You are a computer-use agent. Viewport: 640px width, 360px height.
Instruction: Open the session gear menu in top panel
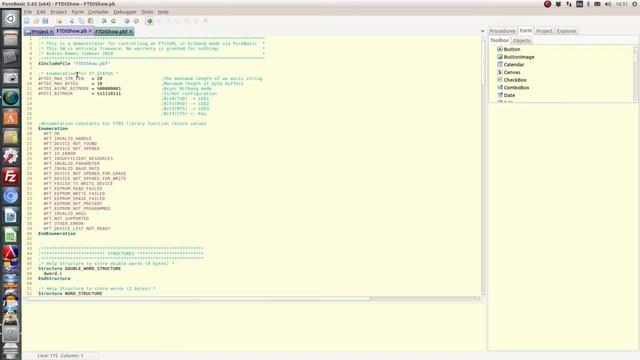tap(635, 4)
